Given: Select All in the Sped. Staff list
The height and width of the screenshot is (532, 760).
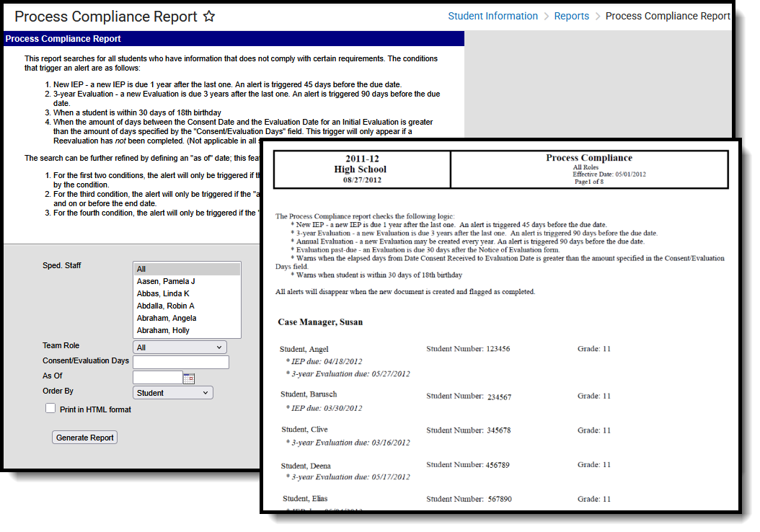Looking at the screenshot, I should pos(187,269).
